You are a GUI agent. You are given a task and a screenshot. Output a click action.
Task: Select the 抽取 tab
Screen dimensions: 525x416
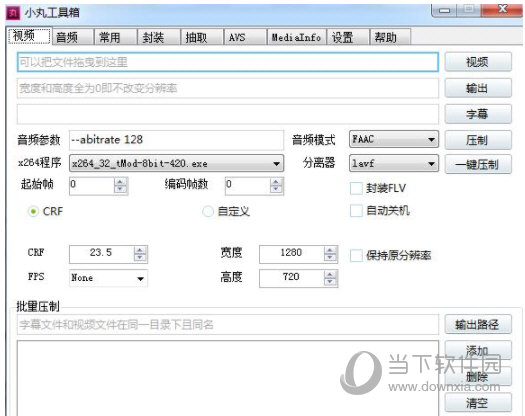(202, 37)
